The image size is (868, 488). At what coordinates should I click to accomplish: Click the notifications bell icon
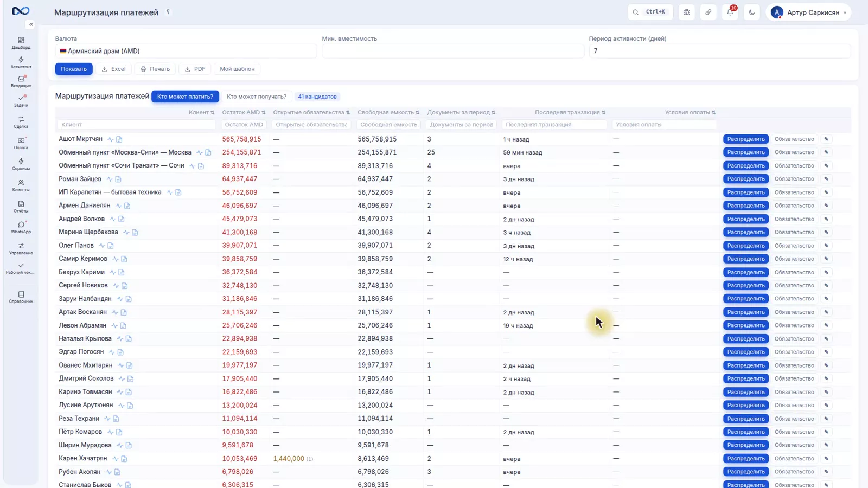click(730, 12)
